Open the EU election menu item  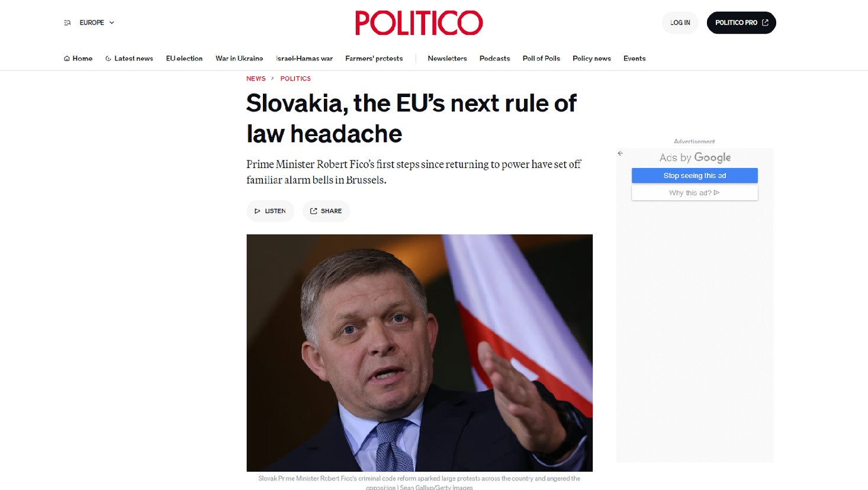184,59
